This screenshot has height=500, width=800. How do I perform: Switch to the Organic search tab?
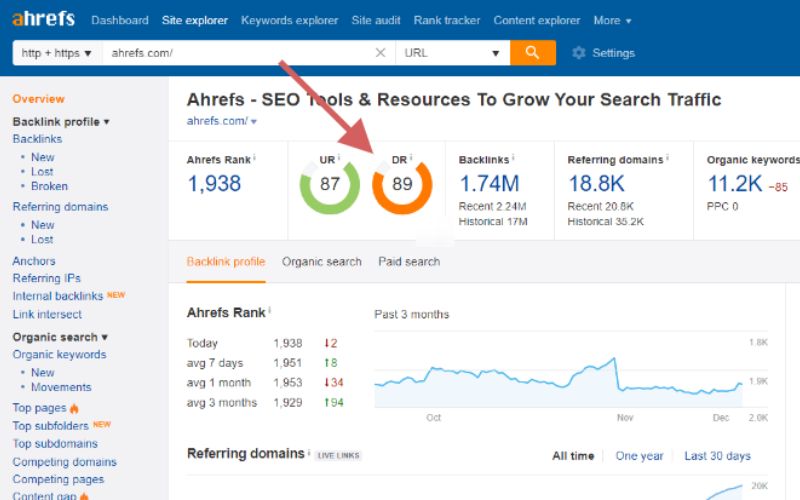(321, 262)
